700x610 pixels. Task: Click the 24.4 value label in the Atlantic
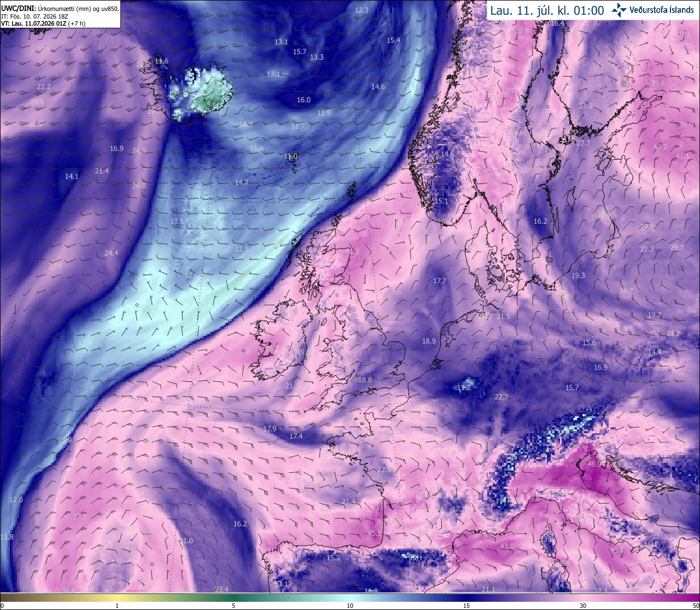(x=111, y=253)
